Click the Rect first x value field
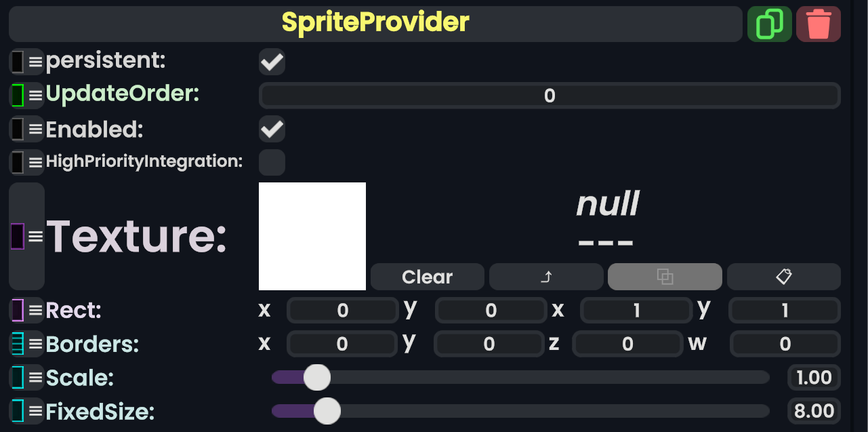Image resolution: width=868 pixels, height=432 pixels. pyautogui.click(x=343, y=311)
